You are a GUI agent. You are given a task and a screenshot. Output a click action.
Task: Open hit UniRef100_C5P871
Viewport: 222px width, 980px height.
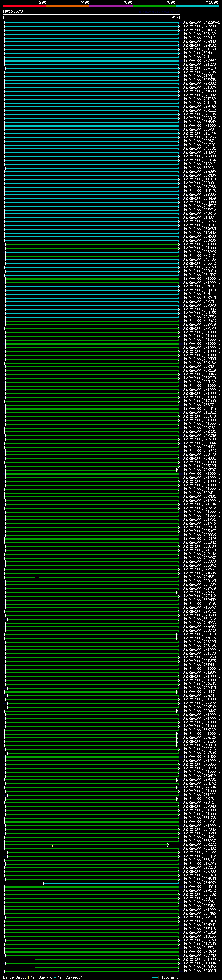199,141
